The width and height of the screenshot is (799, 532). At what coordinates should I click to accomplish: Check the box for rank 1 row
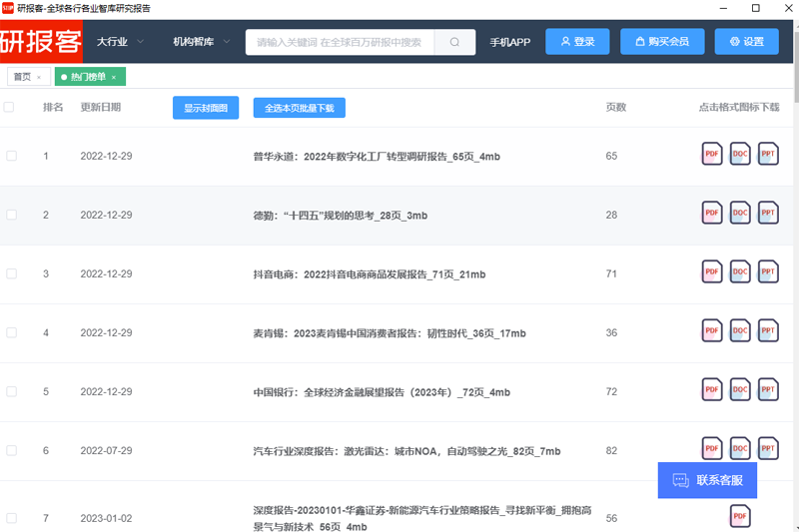coord(12,156)
